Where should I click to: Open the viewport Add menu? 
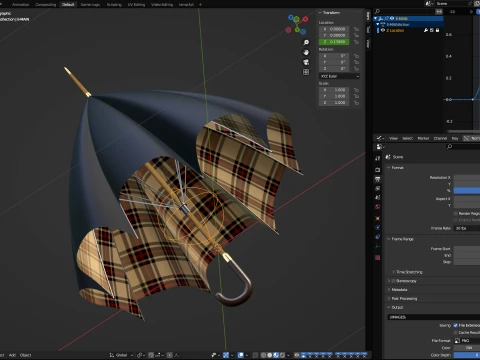(12, 355)
